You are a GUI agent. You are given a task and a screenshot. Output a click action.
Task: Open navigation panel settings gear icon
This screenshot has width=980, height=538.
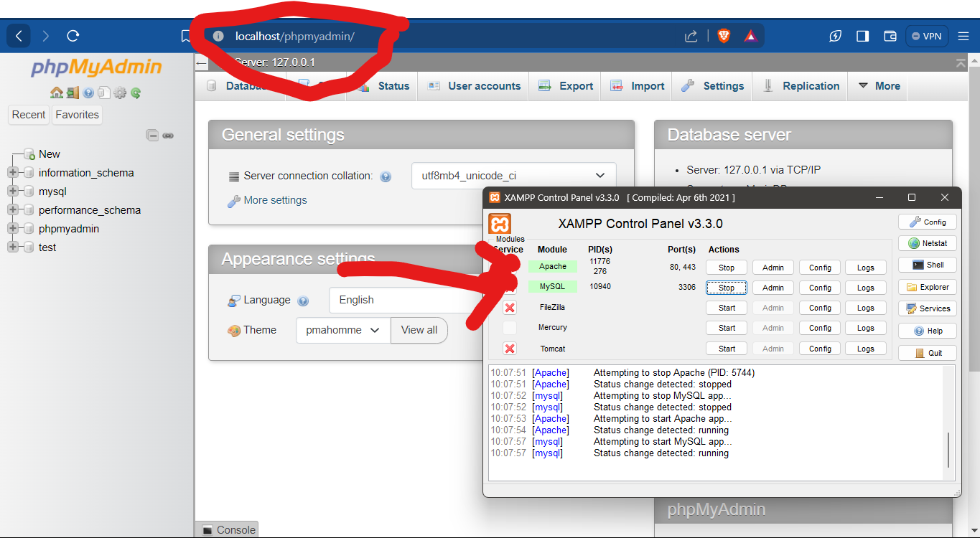tap(120, 93)
